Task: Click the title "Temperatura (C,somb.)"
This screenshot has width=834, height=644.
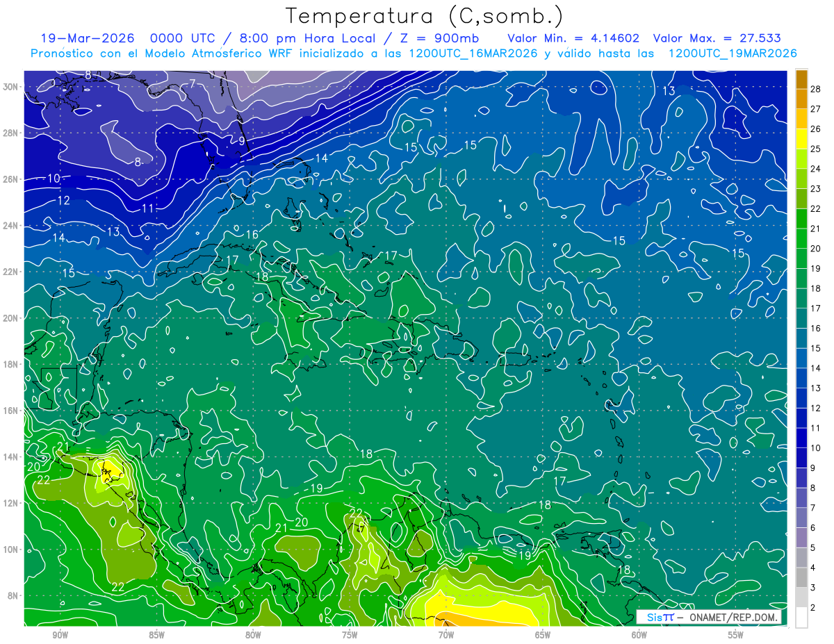Action: pos(424,16)
